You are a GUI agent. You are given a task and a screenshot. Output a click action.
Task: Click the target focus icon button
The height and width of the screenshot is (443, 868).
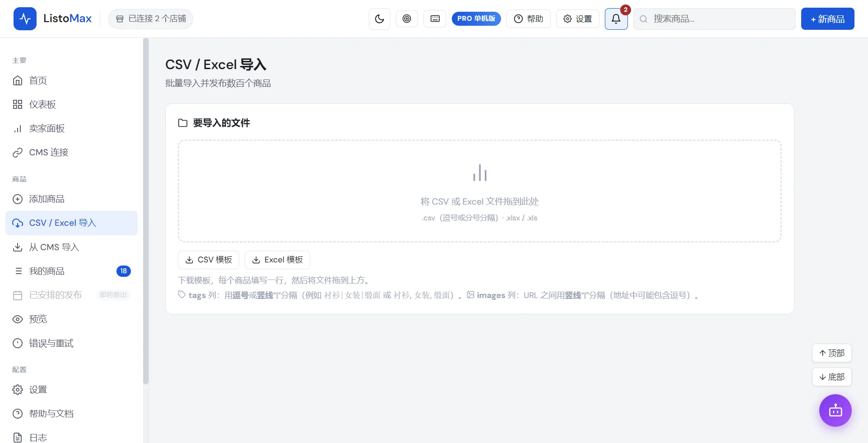pos(407,19)
